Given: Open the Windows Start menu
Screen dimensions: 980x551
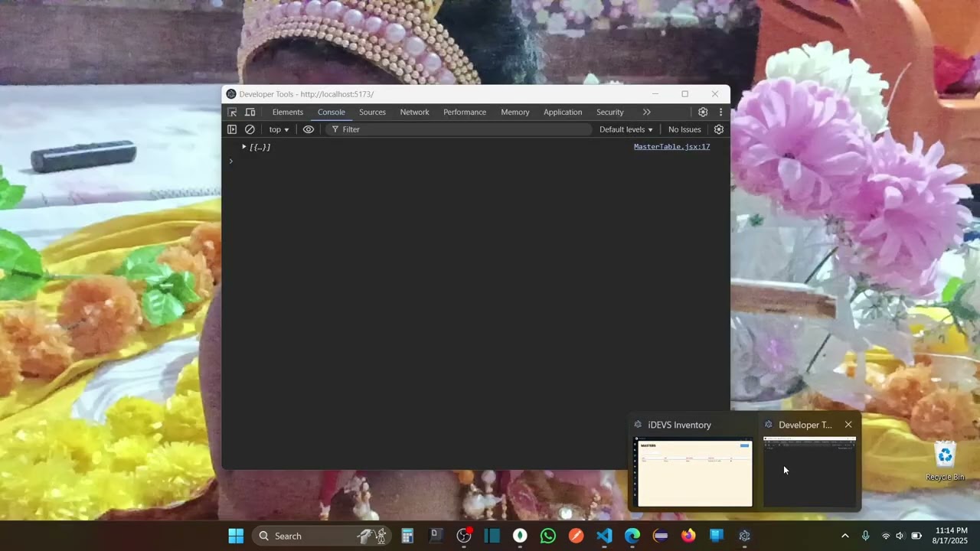Looking at the screenshot, I should [236, 536].
